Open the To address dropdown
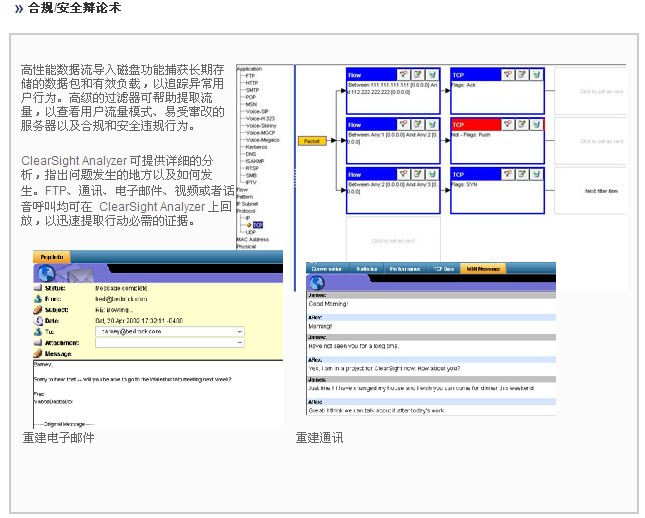 [x=240, y=330]
